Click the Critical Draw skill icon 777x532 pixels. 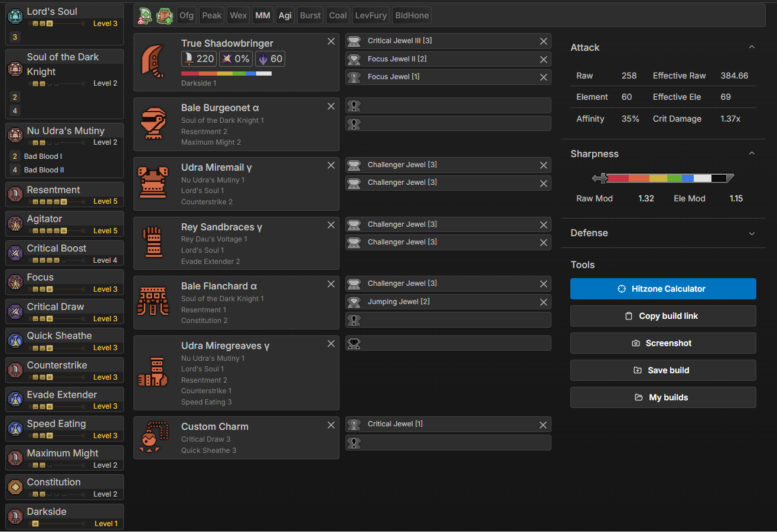point(15,312)
